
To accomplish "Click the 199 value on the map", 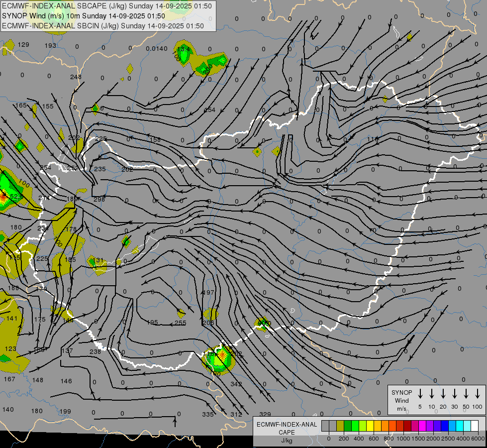I will [65, 411].
